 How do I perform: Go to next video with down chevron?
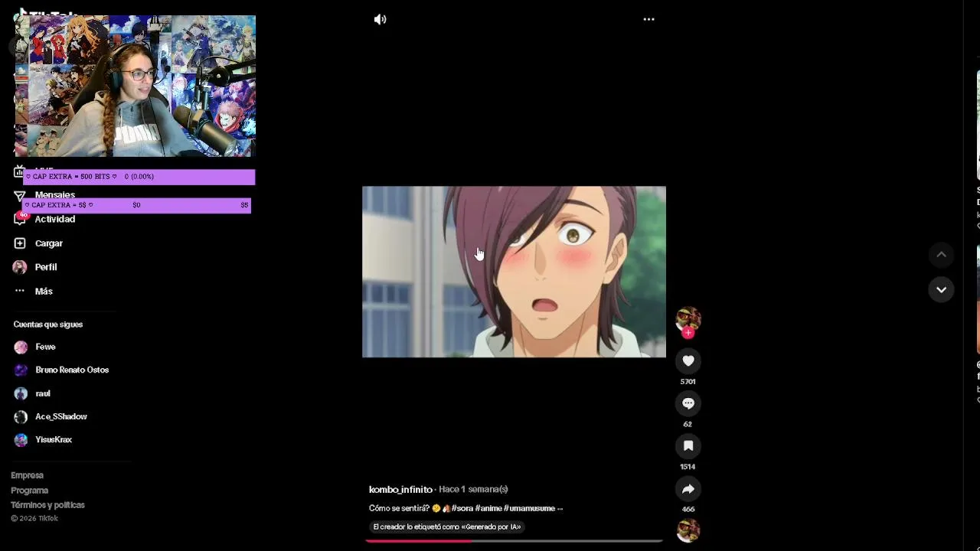click(941, 289)
